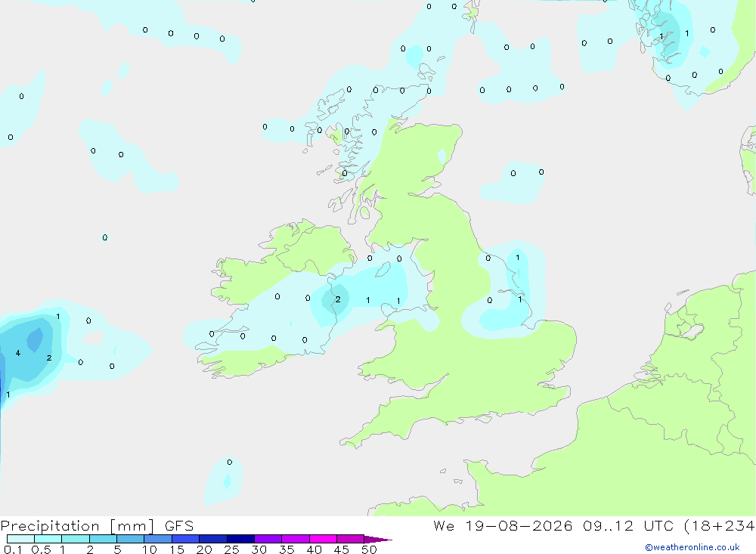
Task: Click the over-50 mm legend arrow tip
Action: [x=378, y=540]
